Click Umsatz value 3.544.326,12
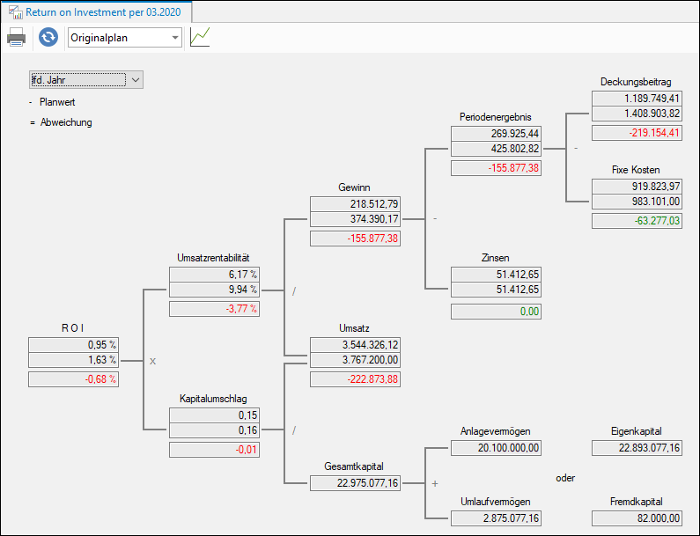 [x=355, y=345]
